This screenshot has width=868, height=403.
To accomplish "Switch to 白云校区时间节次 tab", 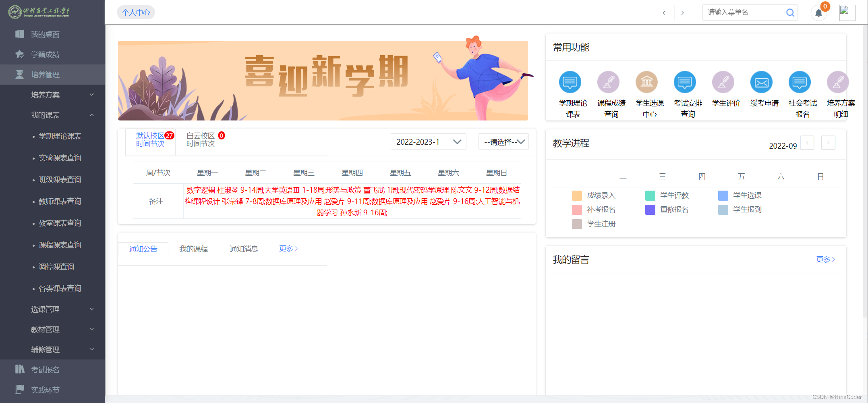I will (x=201, y=140).
